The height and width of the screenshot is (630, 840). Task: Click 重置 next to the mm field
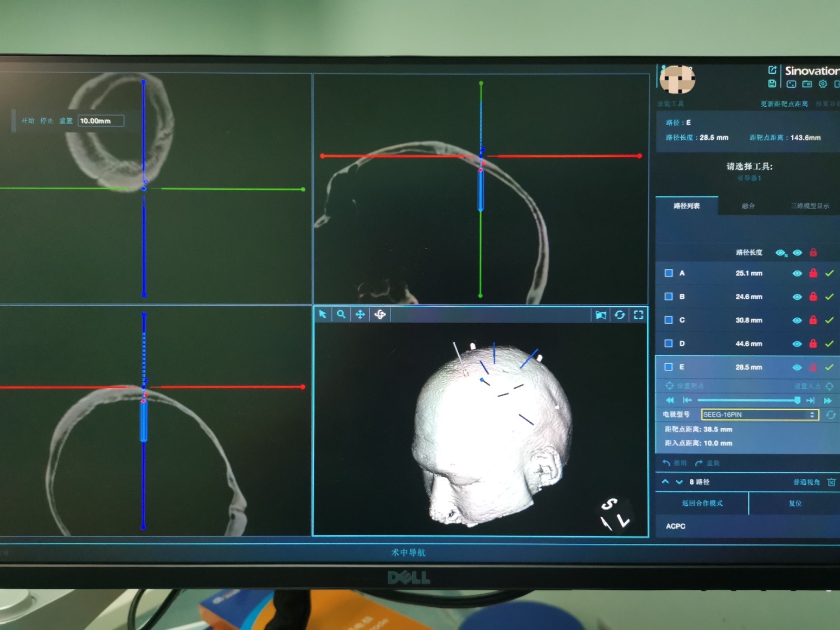click(x=66, y=121)
